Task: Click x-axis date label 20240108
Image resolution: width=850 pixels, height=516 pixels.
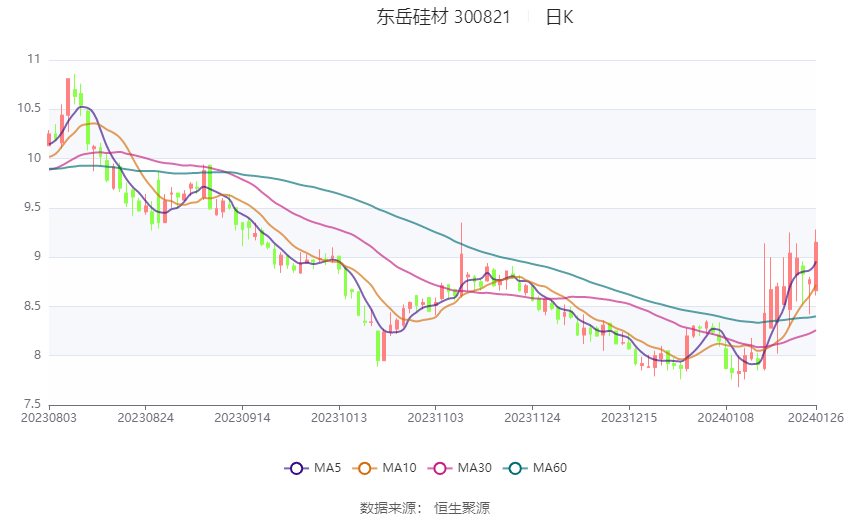Action: coord(725,418)
